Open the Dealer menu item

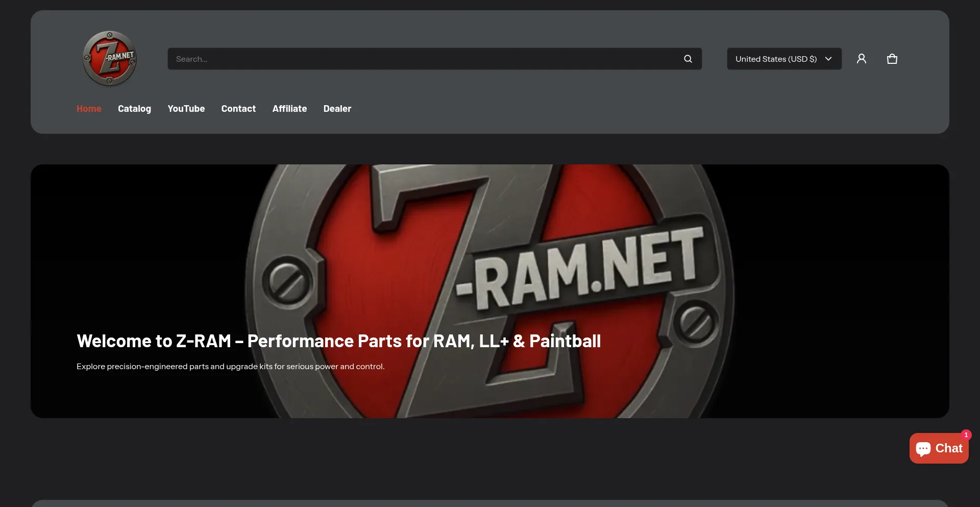point(337,109)
